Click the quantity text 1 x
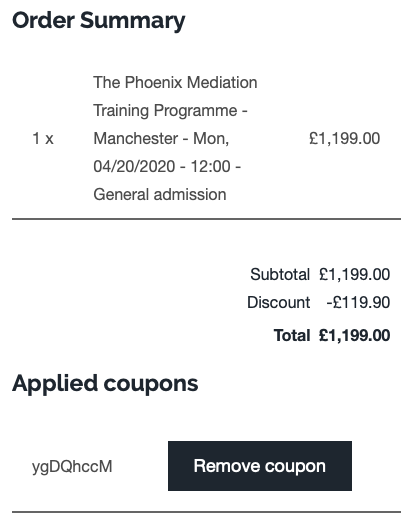 [43, 138]
